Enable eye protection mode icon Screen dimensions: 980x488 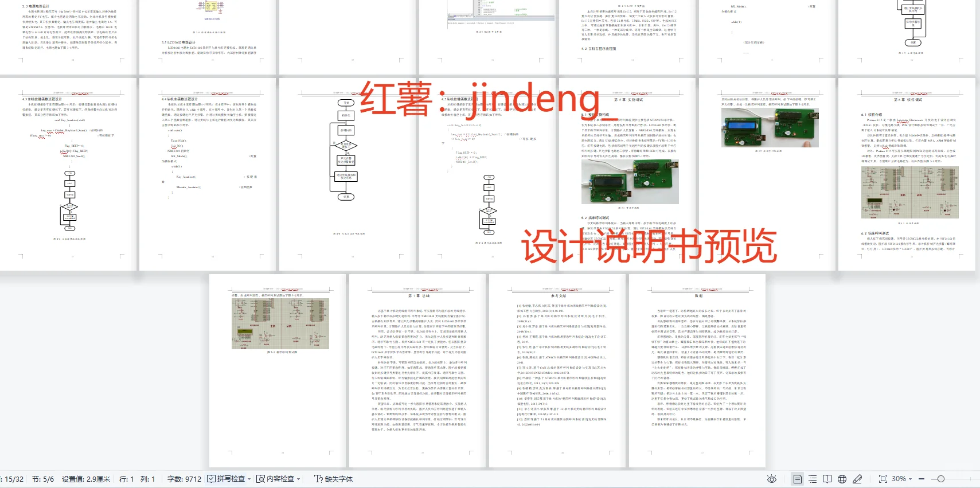click(772, 479)
